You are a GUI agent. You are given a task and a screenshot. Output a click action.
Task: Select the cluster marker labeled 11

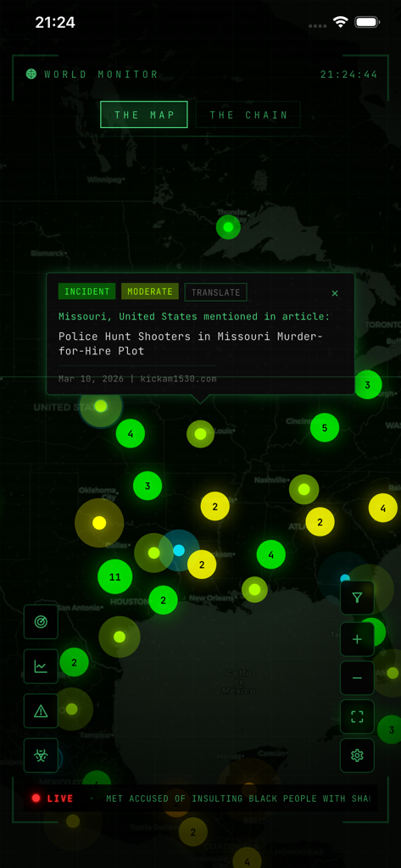(114, 576)
